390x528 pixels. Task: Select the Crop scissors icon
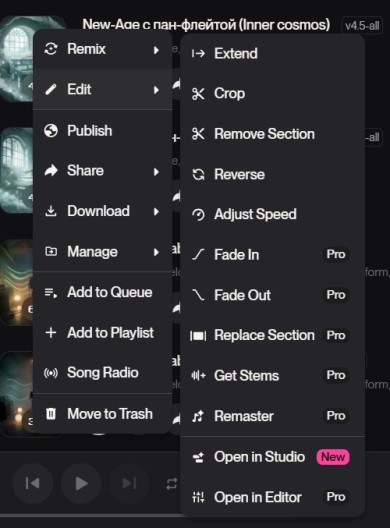198,94
